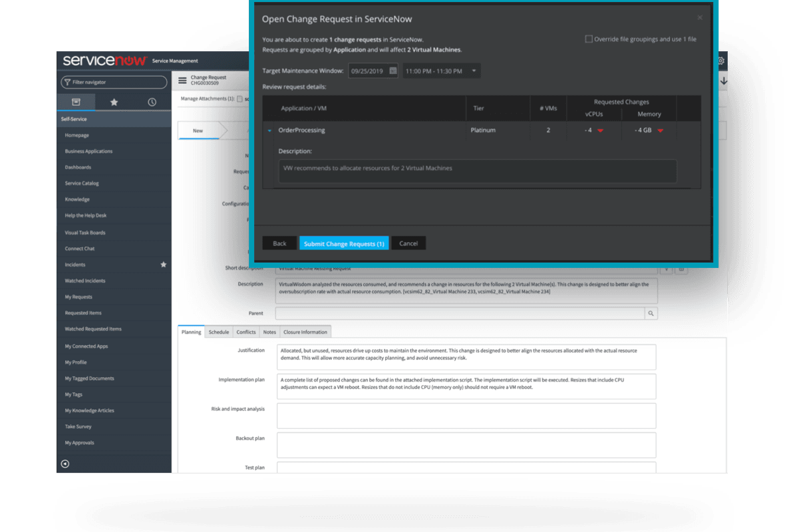The image size is (785, 532).
Task: Open My Profile in navigator
Action: (76, 362)
